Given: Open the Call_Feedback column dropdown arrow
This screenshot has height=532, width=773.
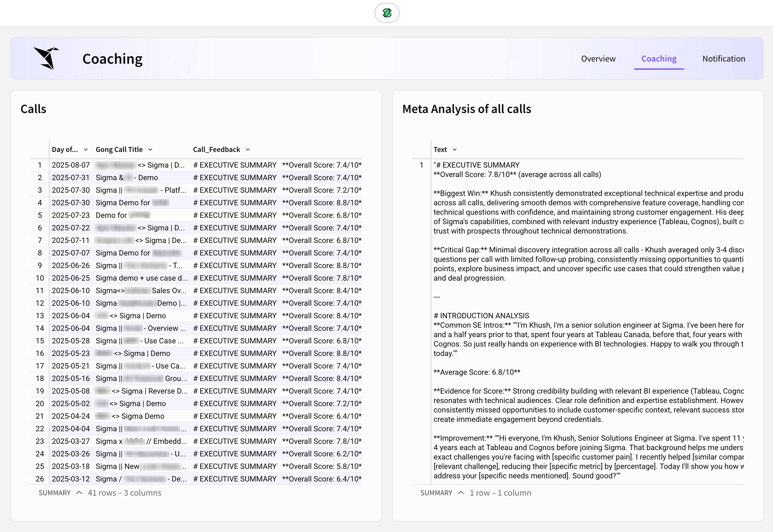Looking at the screenshot, I should pos(248,150).
